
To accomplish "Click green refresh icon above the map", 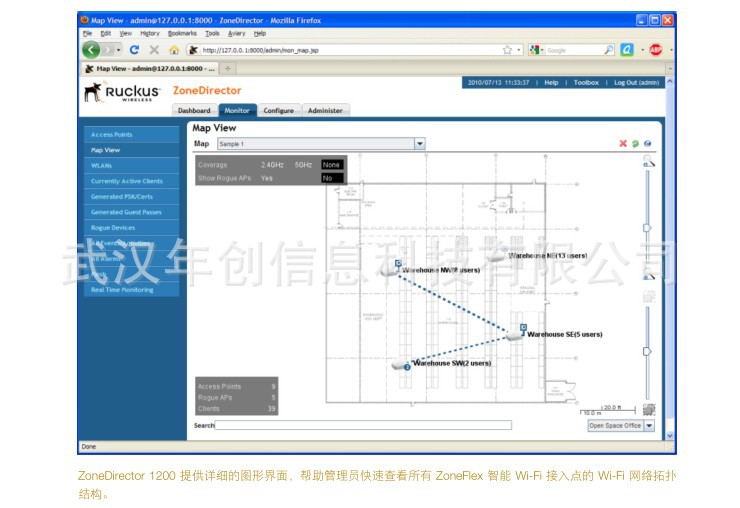I will coord(635,144).
